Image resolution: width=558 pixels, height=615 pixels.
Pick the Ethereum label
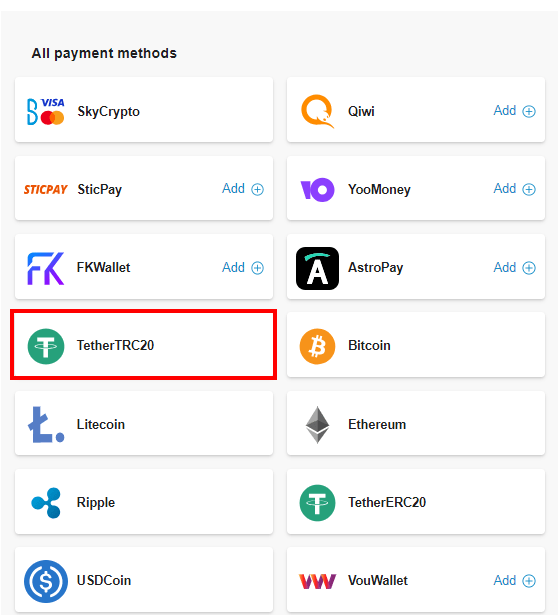tap(377, 424)
